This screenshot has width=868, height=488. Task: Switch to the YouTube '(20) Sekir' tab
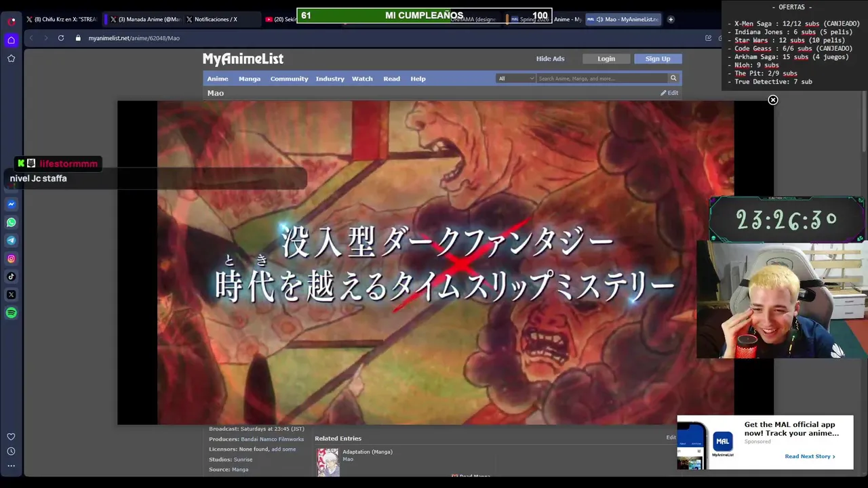click(x=281, y=20)
